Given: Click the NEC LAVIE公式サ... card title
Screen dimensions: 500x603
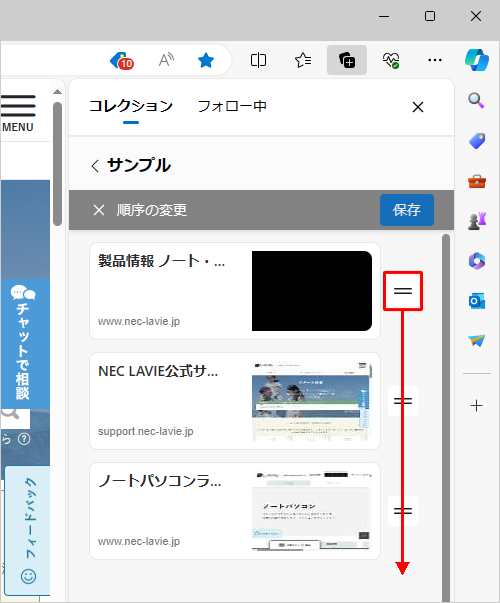Looking at the screenshot, I should (158, 371).
